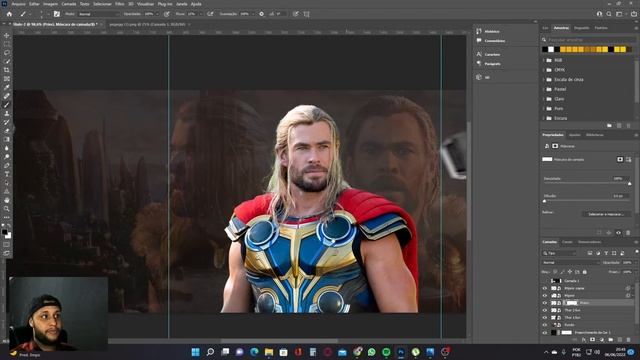
Task: Open the brush settings panel icon
Action: (x=57, y=14)
